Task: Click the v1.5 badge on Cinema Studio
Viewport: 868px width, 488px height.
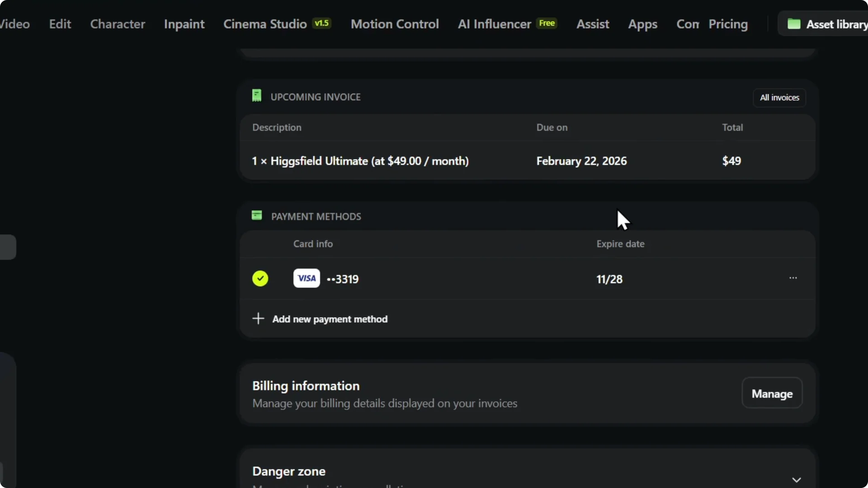Action: [322, 23]
